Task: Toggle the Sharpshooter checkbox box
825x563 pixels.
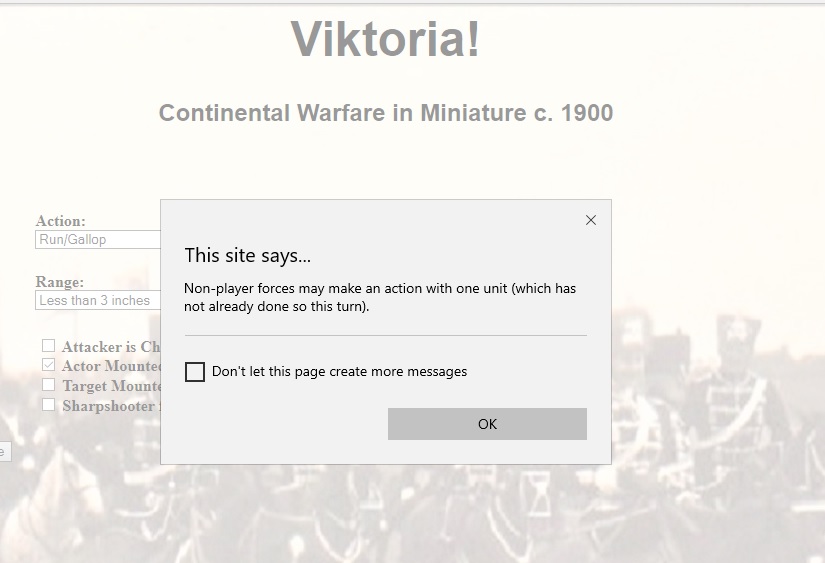Action: (48, 405)
